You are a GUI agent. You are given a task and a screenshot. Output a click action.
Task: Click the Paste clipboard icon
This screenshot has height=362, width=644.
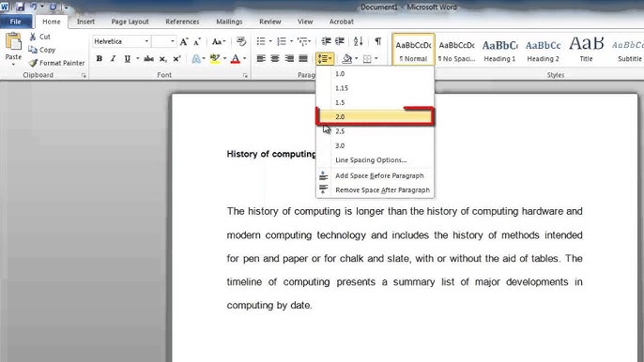pyautogui.click(x=13, y=42)
